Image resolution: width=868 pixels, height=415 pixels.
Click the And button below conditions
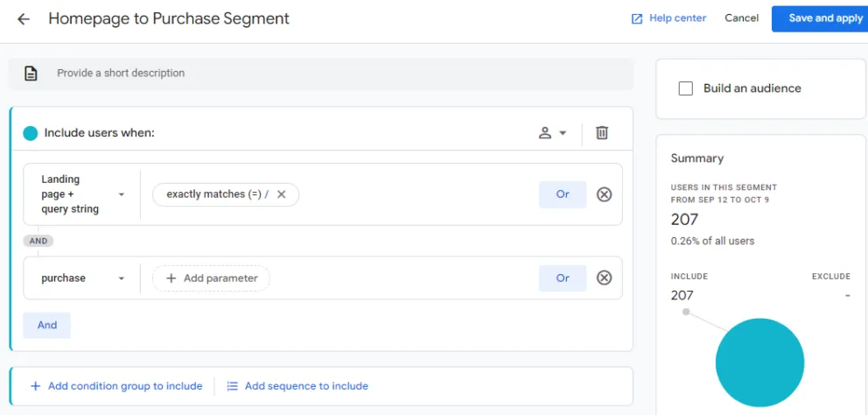(47, 325)
